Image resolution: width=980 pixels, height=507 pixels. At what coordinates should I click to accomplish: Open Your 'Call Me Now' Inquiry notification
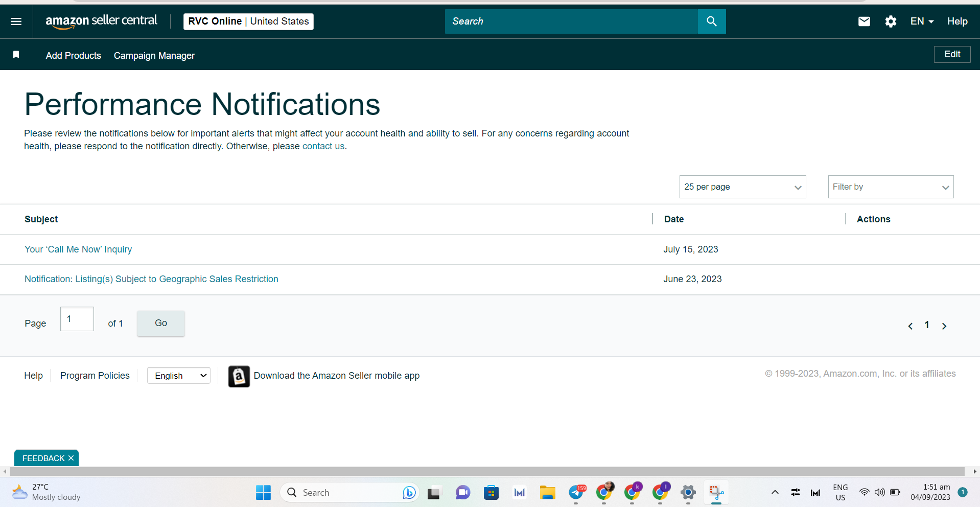coord(78,249)
